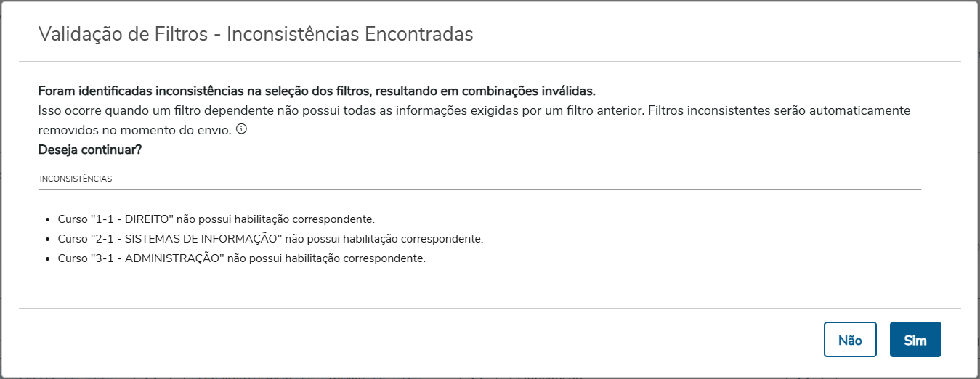Click the bullet beside SISTEMAS DE INFORMAÇÃO

(x=49, y=239)
